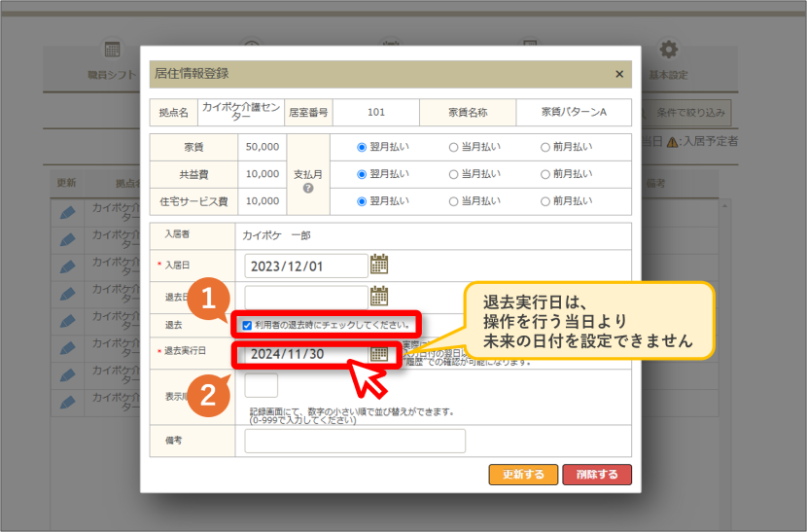Click the 退去実行日 date input field

click(x=306, y=354)
